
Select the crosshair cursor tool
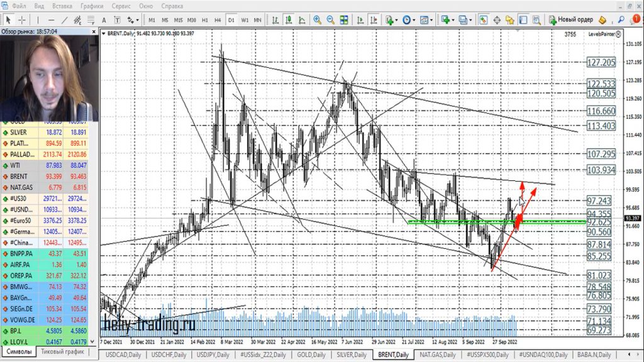22,19
